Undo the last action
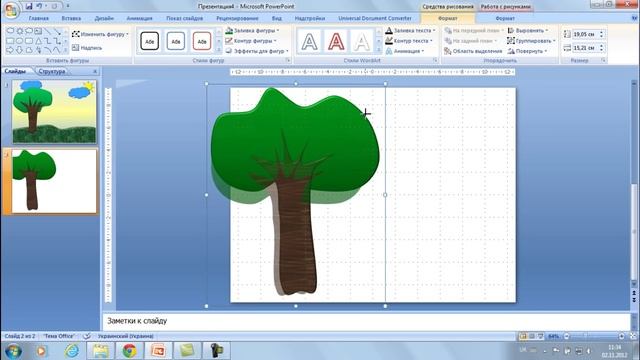 pos(40,6)
